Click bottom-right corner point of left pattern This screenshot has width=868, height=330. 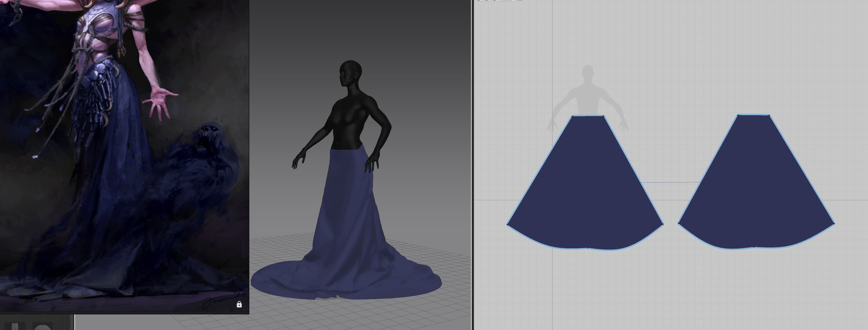pos(663,224)
